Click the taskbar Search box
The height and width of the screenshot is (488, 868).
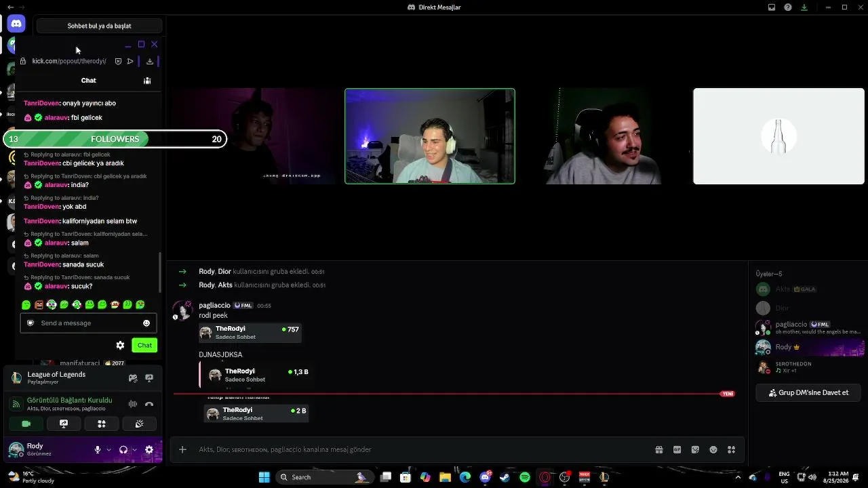click(324, 477)
